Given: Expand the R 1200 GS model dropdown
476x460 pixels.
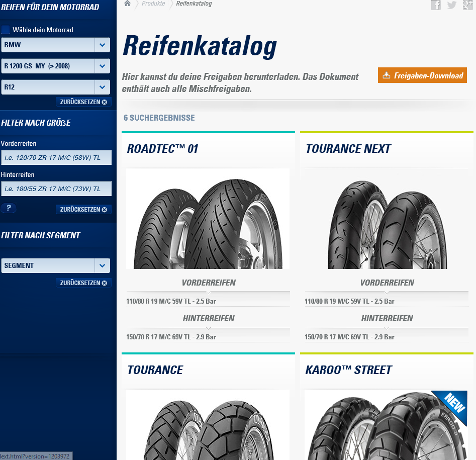Looking at the screenshot, I should [x=56, y=66].
